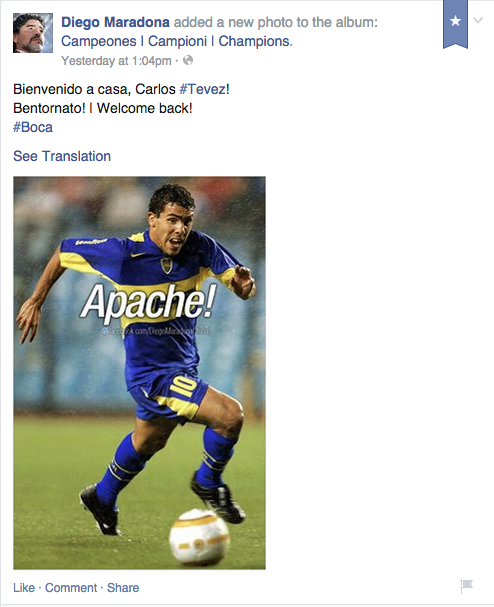Click the Boca crest on the jersey
Image resolution: width=494 pixels, height=607 pixels.
[x=166, y=265]
